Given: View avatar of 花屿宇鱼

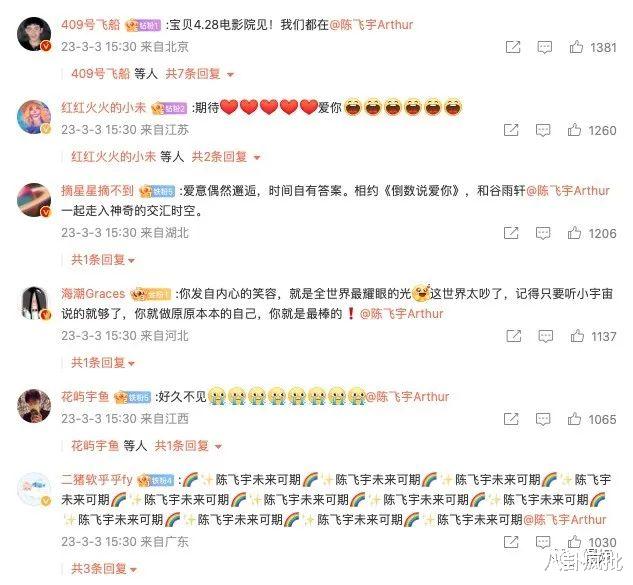Looking at the screenshot, I should pos(34,406).
